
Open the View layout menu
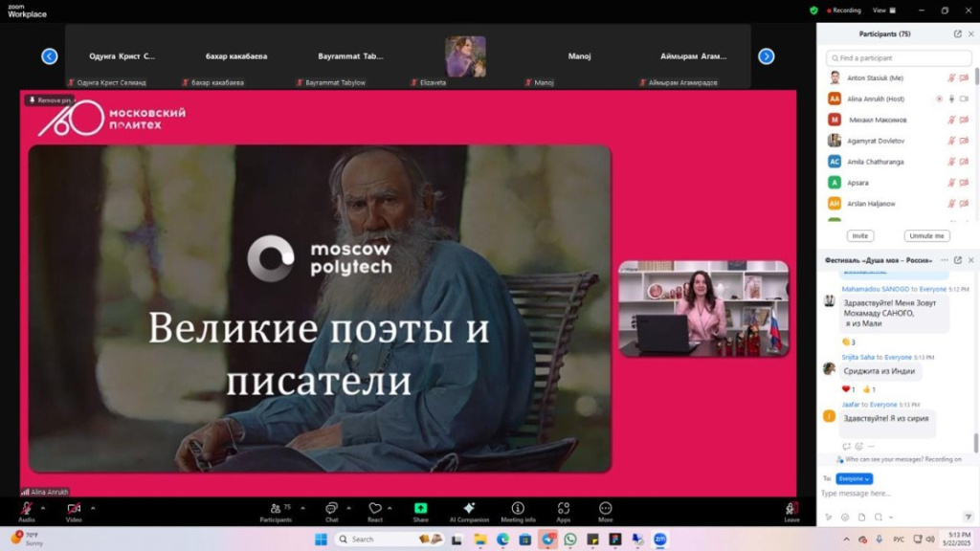coord(883,10)
